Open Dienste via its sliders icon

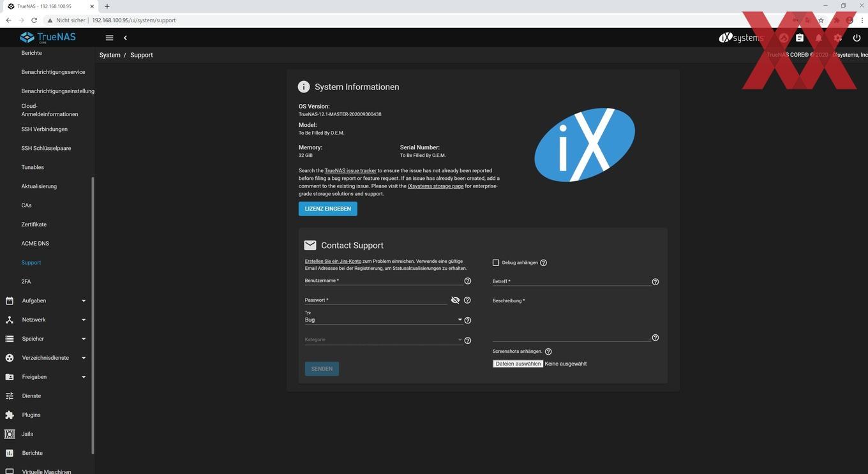tap(10, 396)
